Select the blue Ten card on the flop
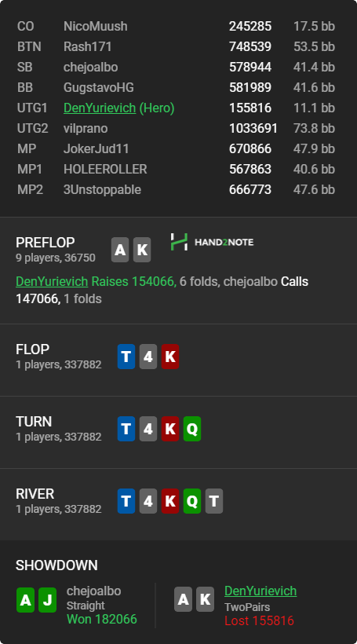 tap(126, 357)
